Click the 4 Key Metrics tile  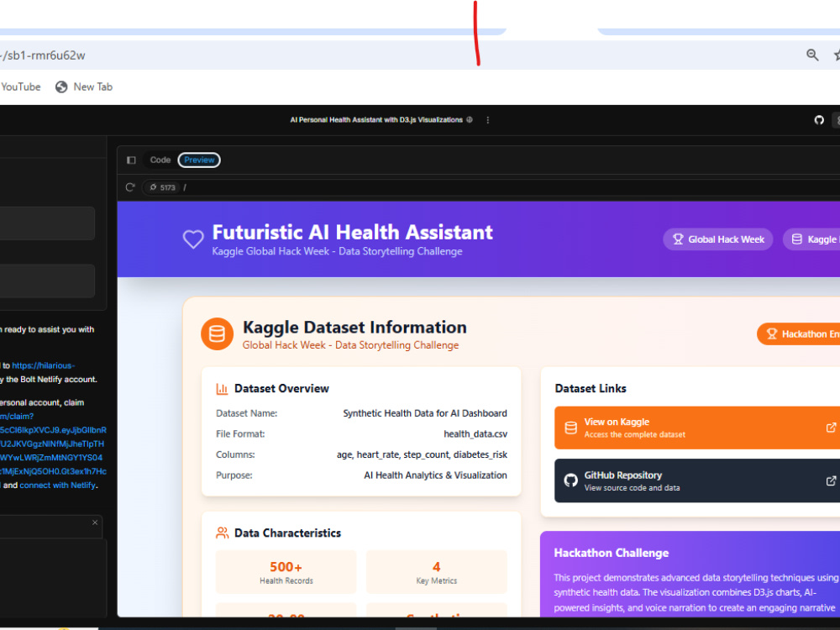[437, 571]
